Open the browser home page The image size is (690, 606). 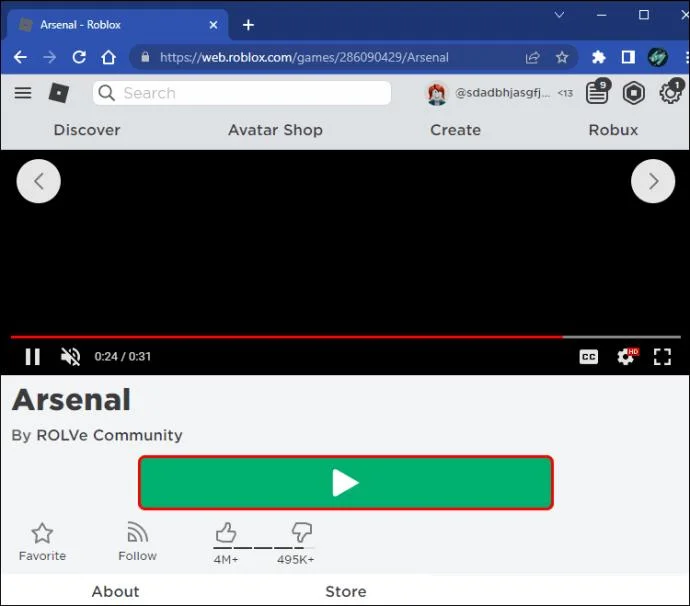pos(109,57)
